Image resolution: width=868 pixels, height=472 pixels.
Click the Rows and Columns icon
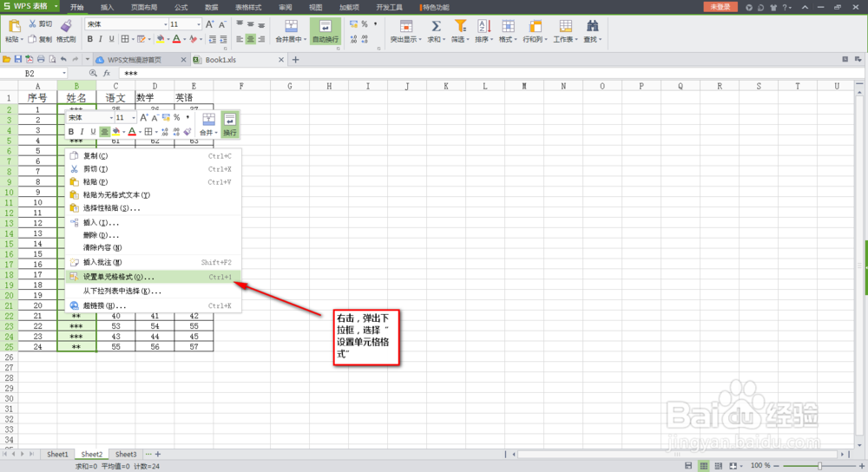coord(535,26)
